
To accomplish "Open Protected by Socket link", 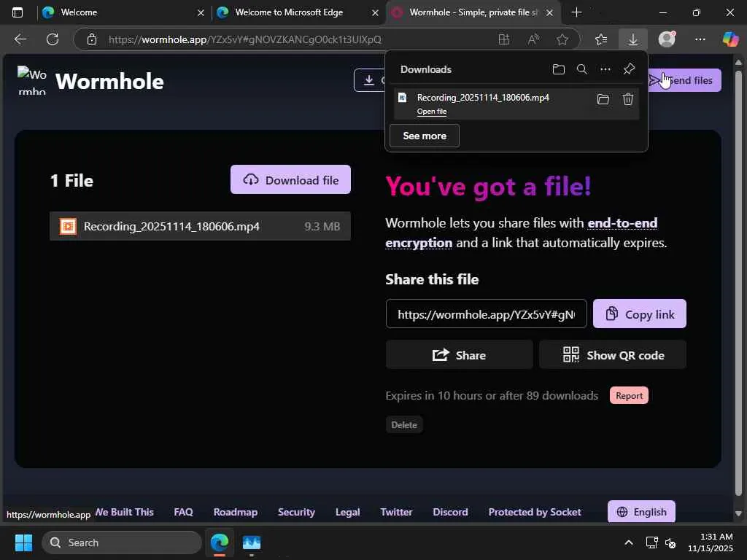I will pyautogui.click(x=535, y=512).
